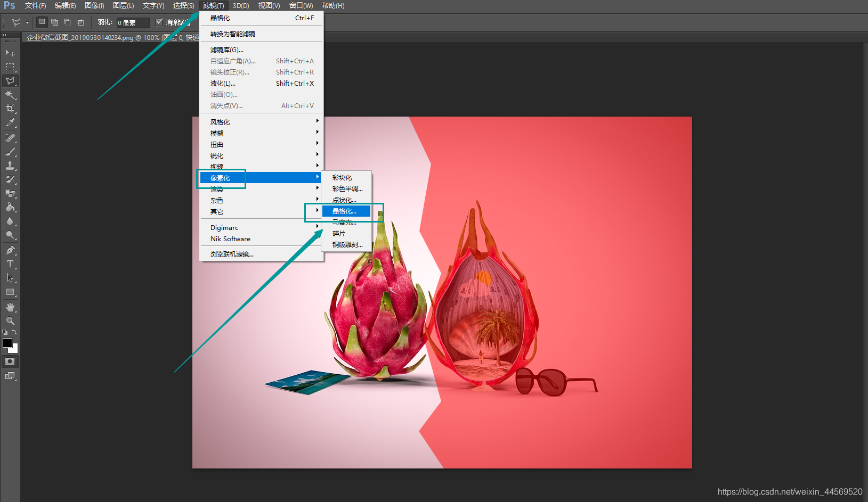Open tool preset picker dropdown

[27, 22]
